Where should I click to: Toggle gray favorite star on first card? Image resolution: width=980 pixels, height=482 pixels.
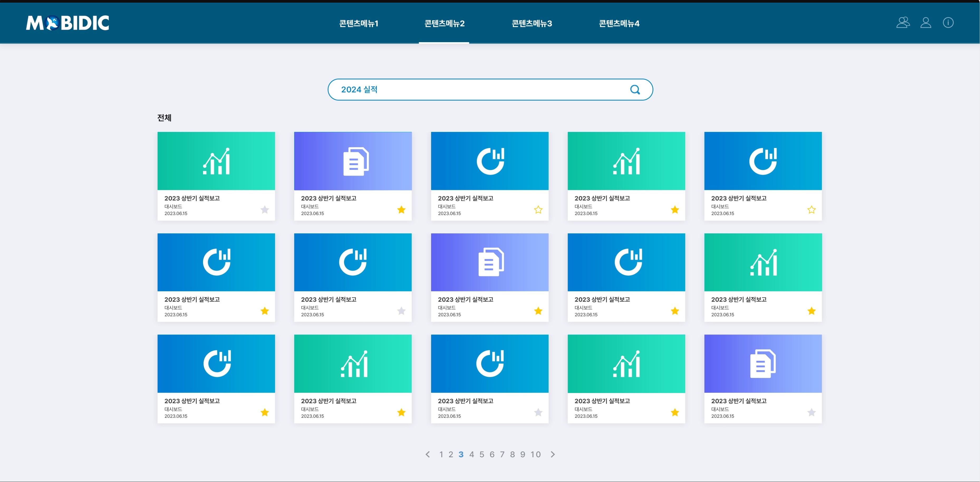265,210
